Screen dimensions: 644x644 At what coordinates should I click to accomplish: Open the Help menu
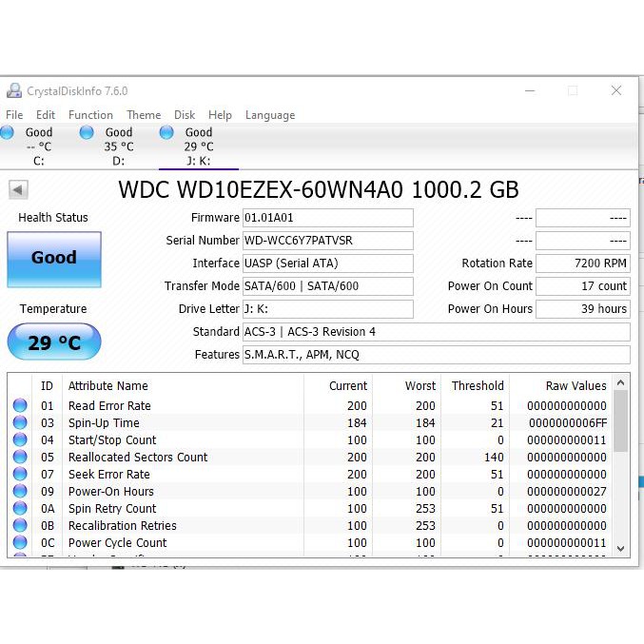[220, 115]
